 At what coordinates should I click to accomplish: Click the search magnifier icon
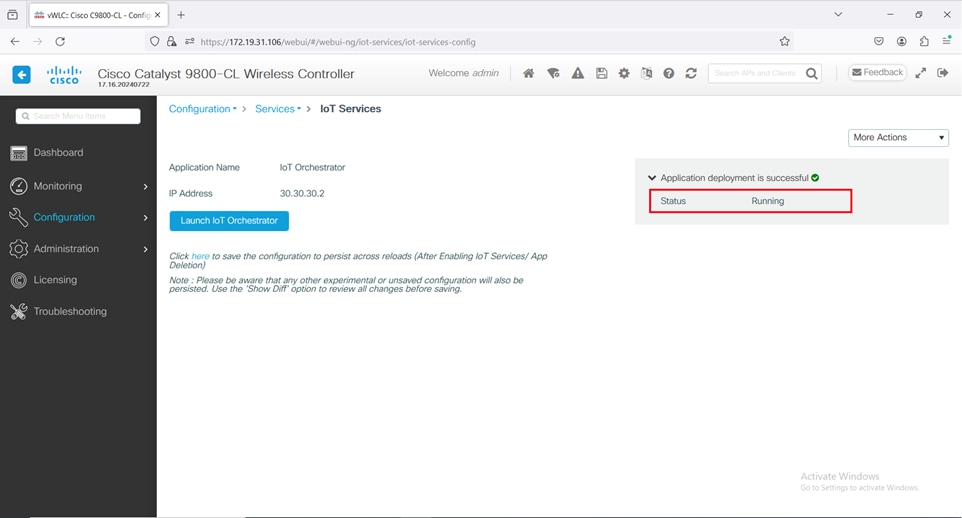pyautogui.click(x=811, y=74)
